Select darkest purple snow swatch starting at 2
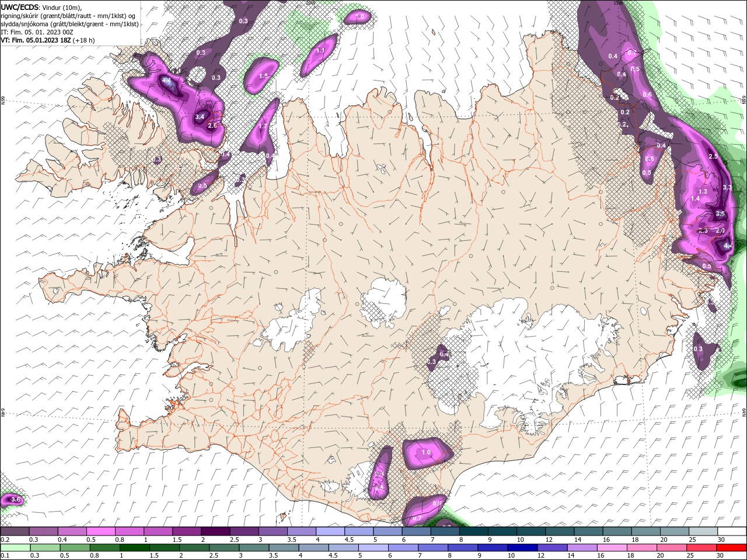 [x=215, y=531]
